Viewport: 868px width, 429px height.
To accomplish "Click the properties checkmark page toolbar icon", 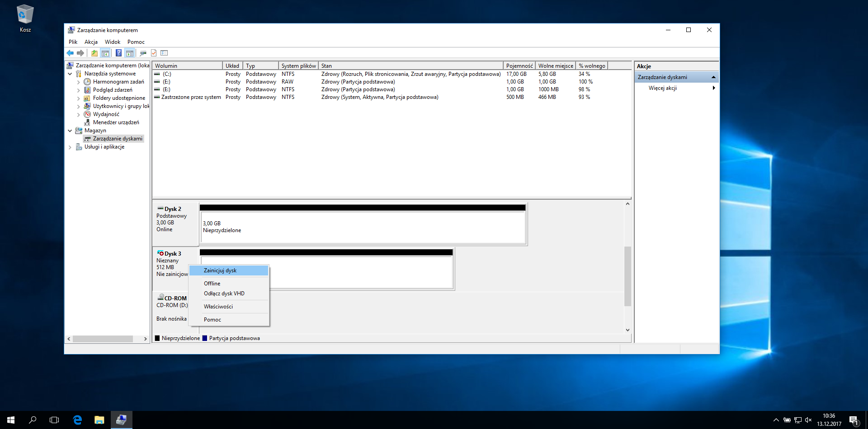I will click(x=154, y=53).
